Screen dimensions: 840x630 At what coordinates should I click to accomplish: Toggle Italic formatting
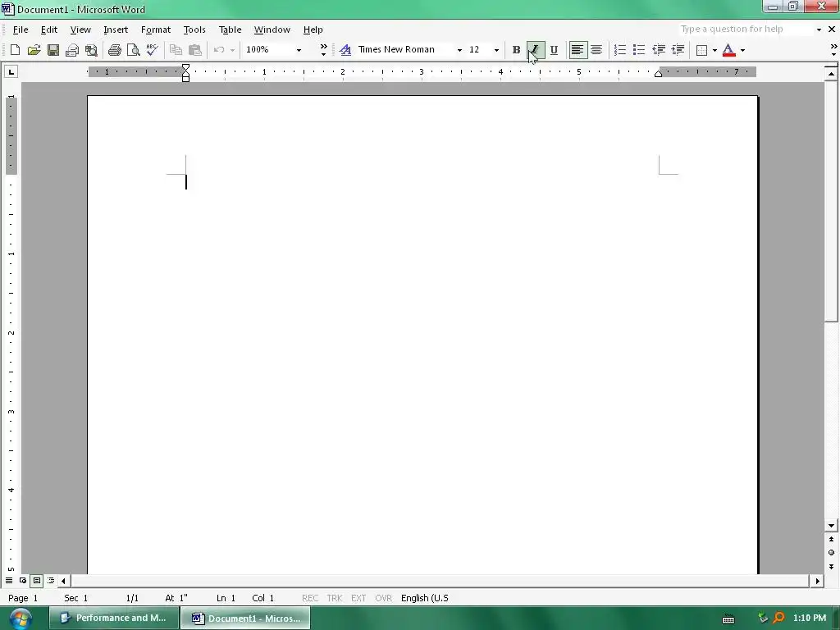[535, 50]
